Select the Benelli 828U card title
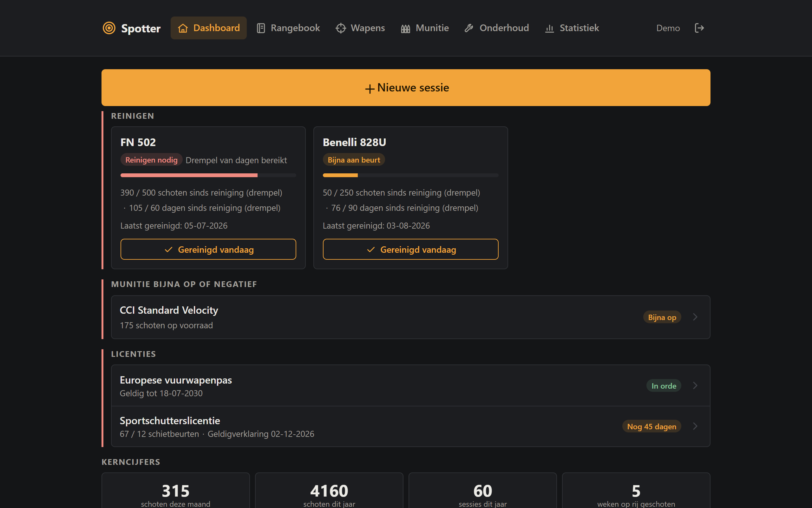Viewport: 812px width, 508px height. point(354,142)
